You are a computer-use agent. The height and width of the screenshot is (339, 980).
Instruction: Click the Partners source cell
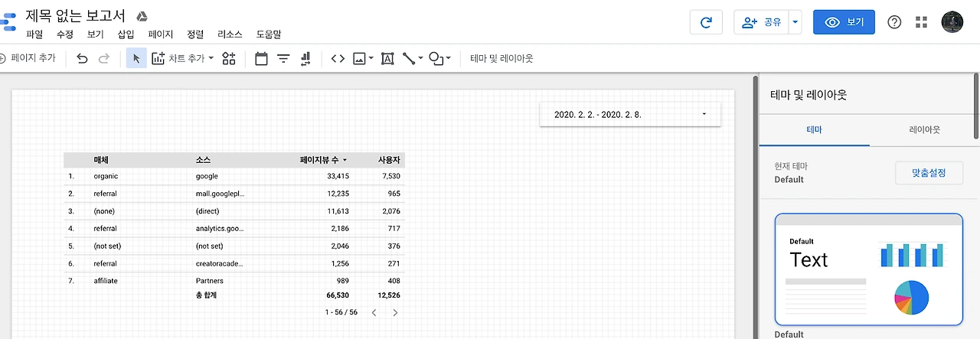pos(209,281)
